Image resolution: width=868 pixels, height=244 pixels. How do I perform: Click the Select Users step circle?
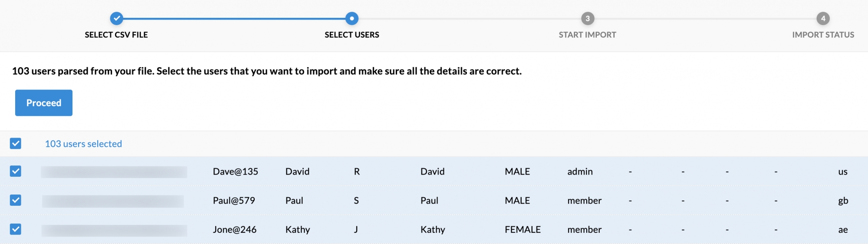tap(352, 18)
